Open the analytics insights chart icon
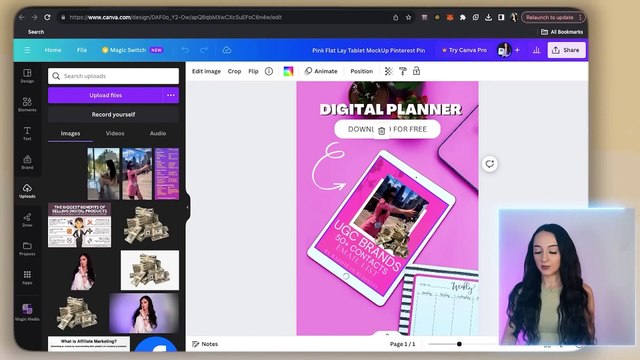 536,50
